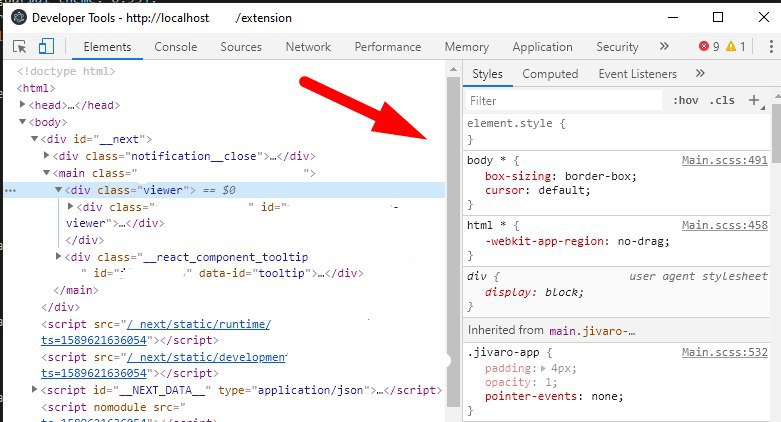Viewport: 781px width, 422px height.
Task: Toggle the device toolbar icon
Action: point(46,46)
